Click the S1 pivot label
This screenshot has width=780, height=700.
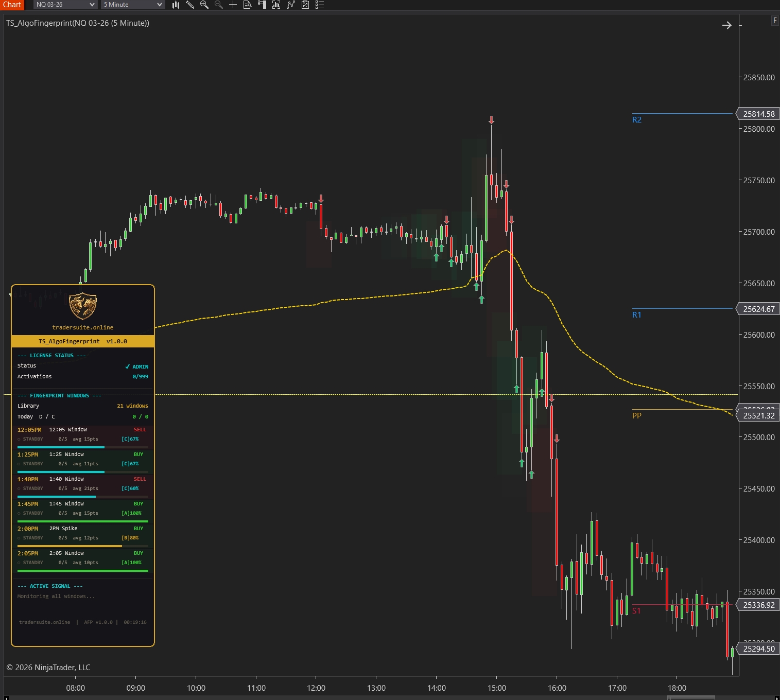[637, 611]
